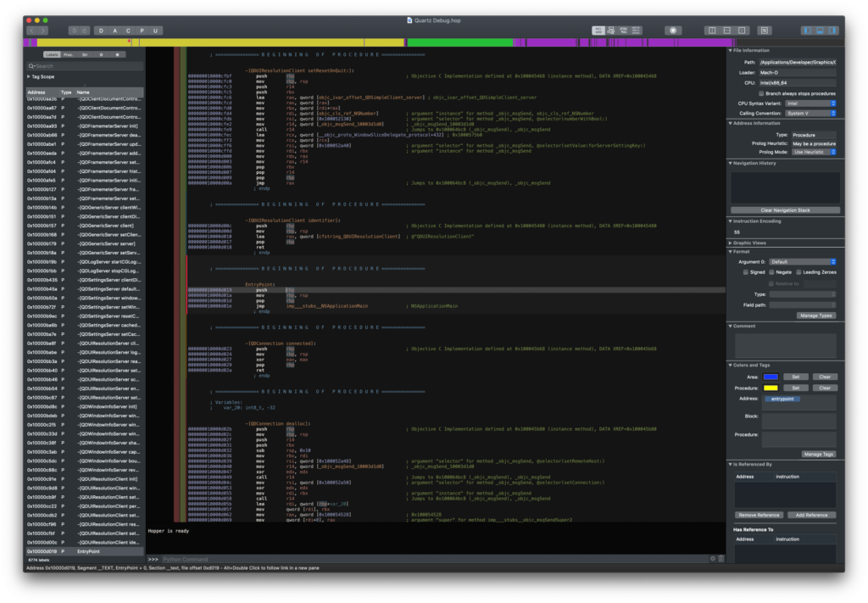Image resolution: width=868 pixels, height=603 pixels.
Task: Expand the Graphic Views section
Action: (x=731, y=243)
